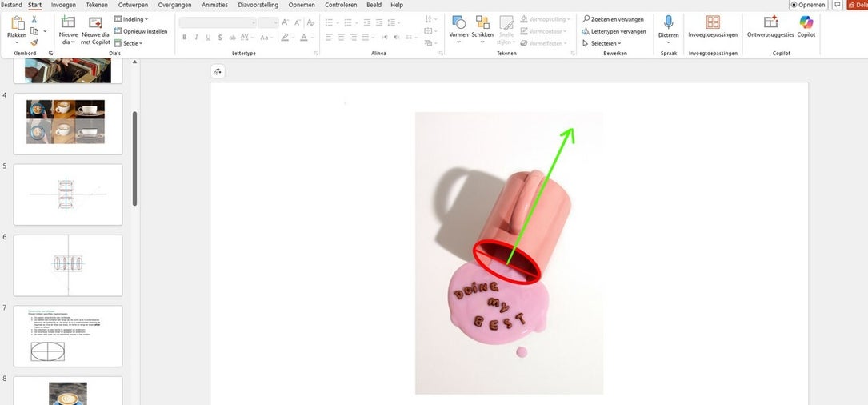Click the Cut (scissors) icon
The width and height of the screenshot is (868, 405).
[x=34, y=19]
